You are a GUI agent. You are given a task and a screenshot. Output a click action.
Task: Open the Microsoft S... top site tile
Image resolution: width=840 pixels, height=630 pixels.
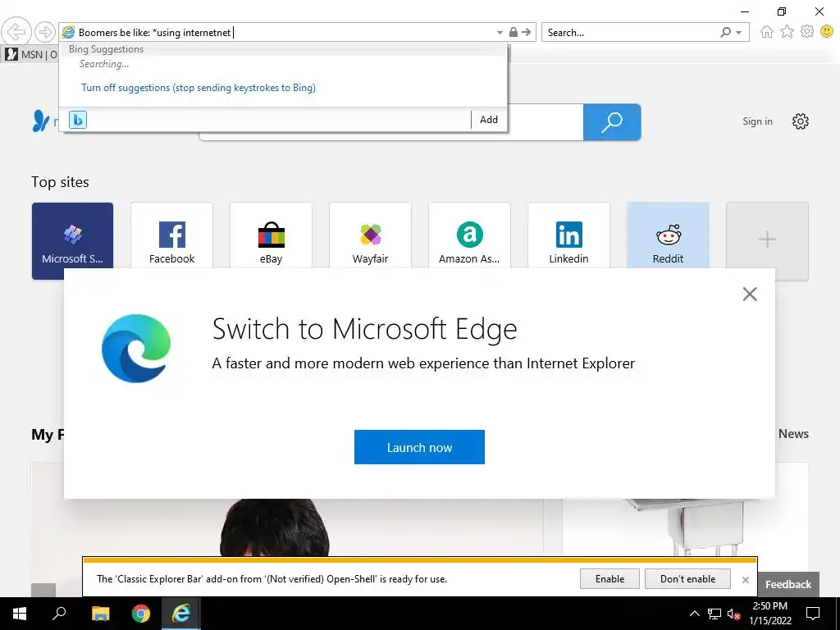coord(72,240)
